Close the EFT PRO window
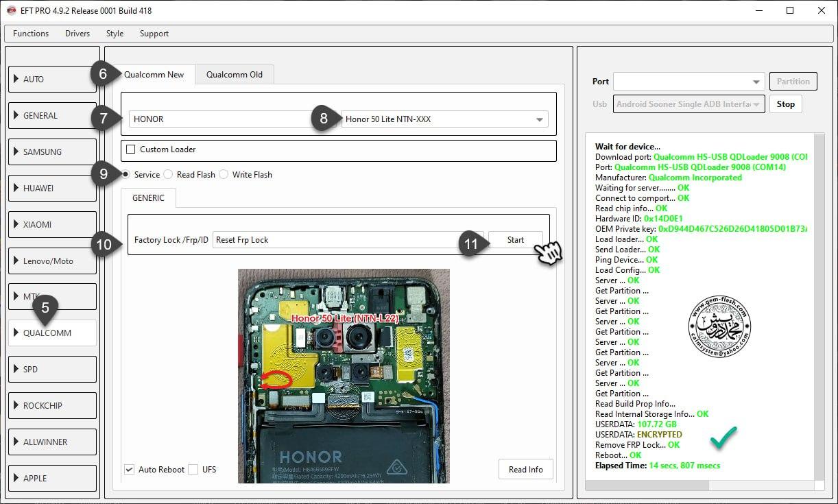This screenshot has width=838, height=504. pyautogui.click(x=822, y=11)
